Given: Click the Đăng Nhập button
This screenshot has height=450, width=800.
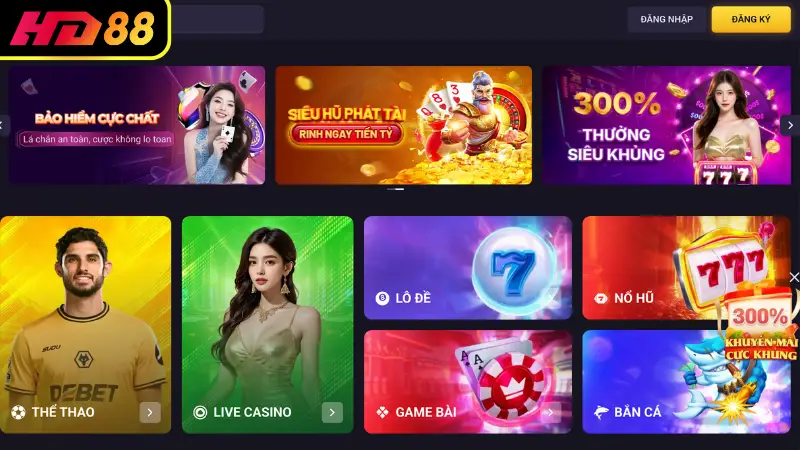Looking at the screenshot, I should click(x=666, y=19).
